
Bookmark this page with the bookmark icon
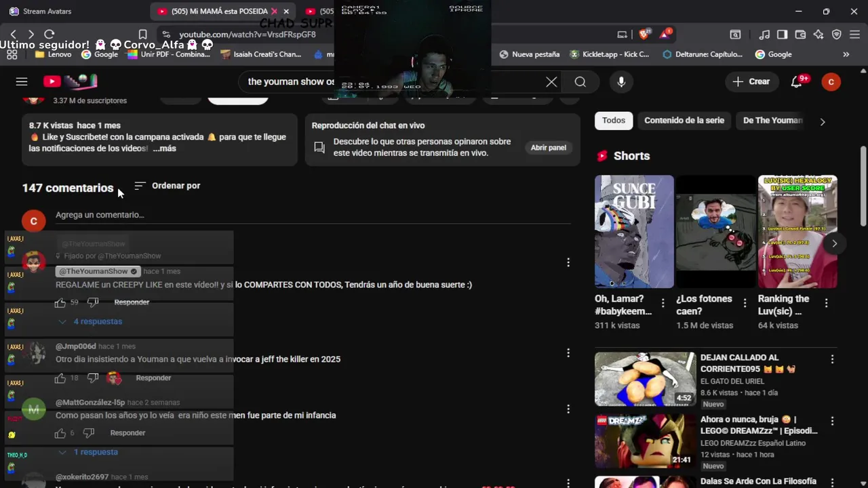point(142,34)
